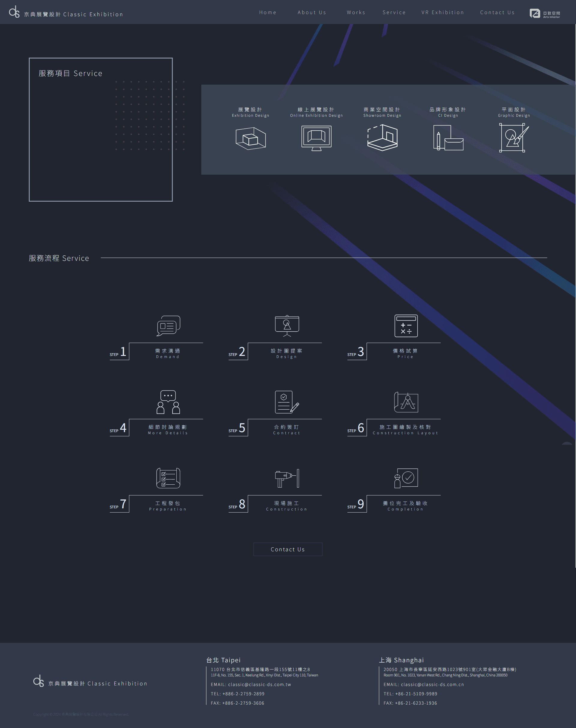Viewport: 576px width, 728px height.
Task: Click the Step 2 Design presentation icon
Action: (x=287, y=326)
